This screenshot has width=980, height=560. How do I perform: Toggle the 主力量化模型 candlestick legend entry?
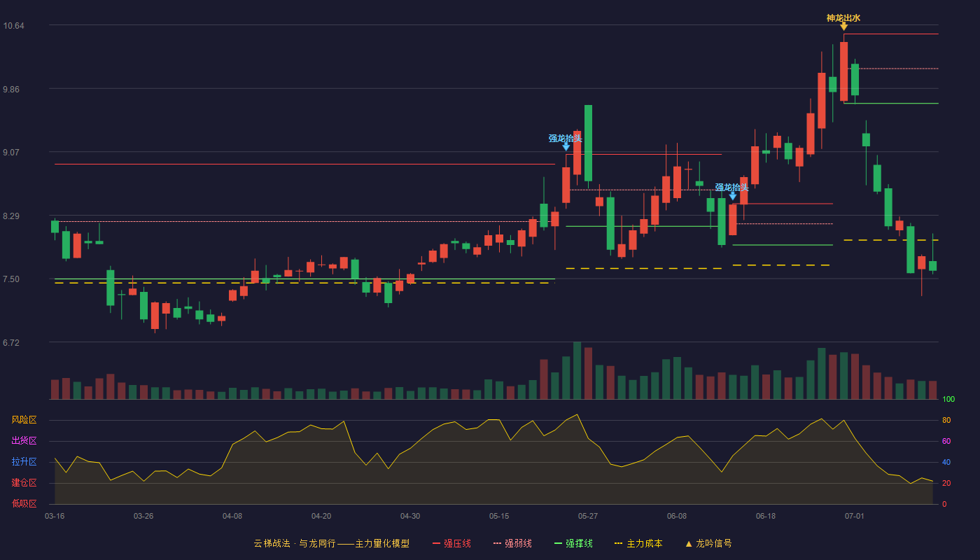[x=332, y=543]
